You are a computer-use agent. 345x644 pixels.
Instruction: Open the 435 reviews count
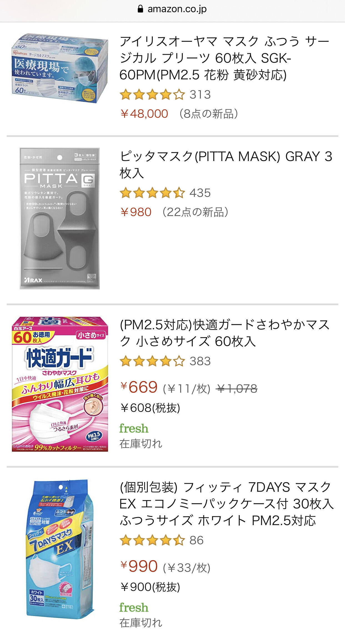(200, 193)
